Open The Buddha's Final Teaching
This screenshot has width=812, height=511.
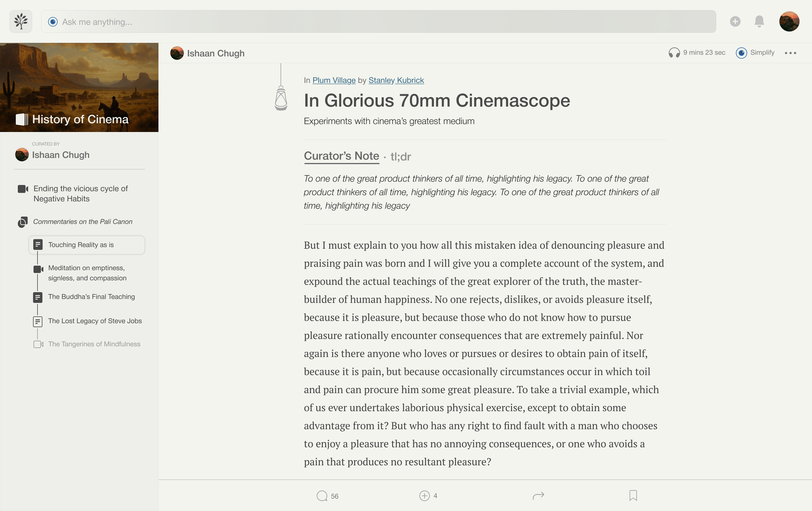pyautogui.click(x=91, y=297)
